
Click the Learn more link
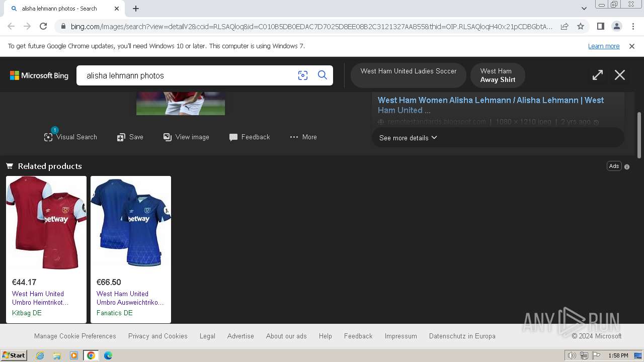coord(604,46)
